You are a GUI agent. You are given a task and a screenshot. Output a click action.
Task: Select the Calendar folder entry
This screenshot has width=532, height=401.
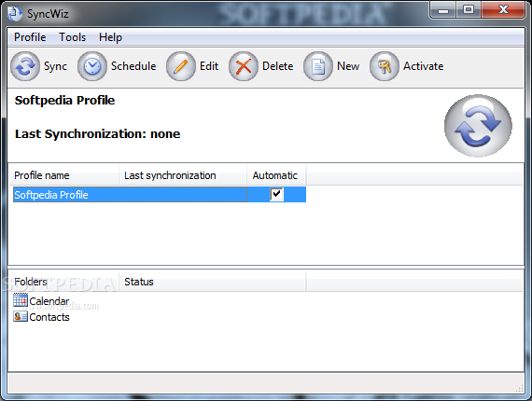click(41, 300)
